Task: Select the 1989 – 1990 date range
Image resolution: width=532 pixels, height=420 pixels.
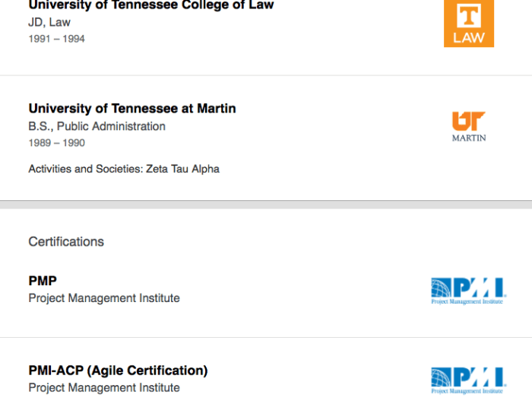Action: (x=56, y=143)
